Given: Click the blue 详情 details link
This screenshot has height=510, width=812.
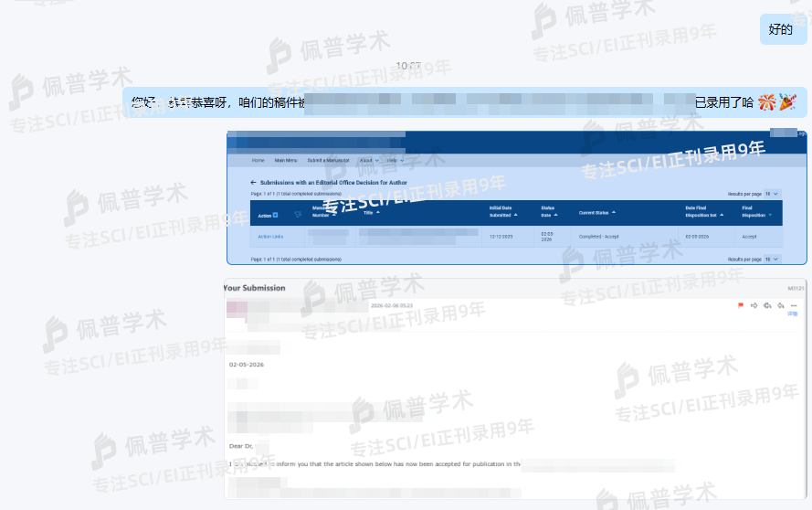Looking at the screenshot, I should pos(793,313).
